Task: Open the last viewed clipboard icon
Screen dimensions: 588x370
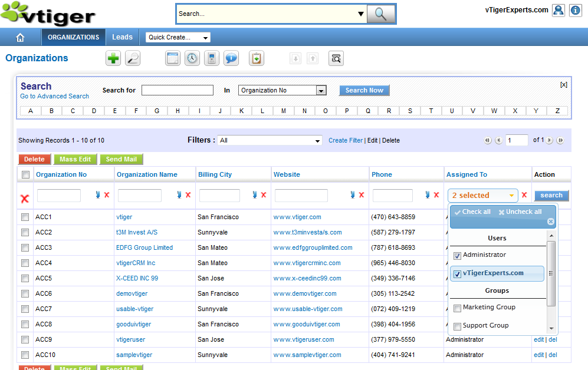Action: click(x=257, y=58)
